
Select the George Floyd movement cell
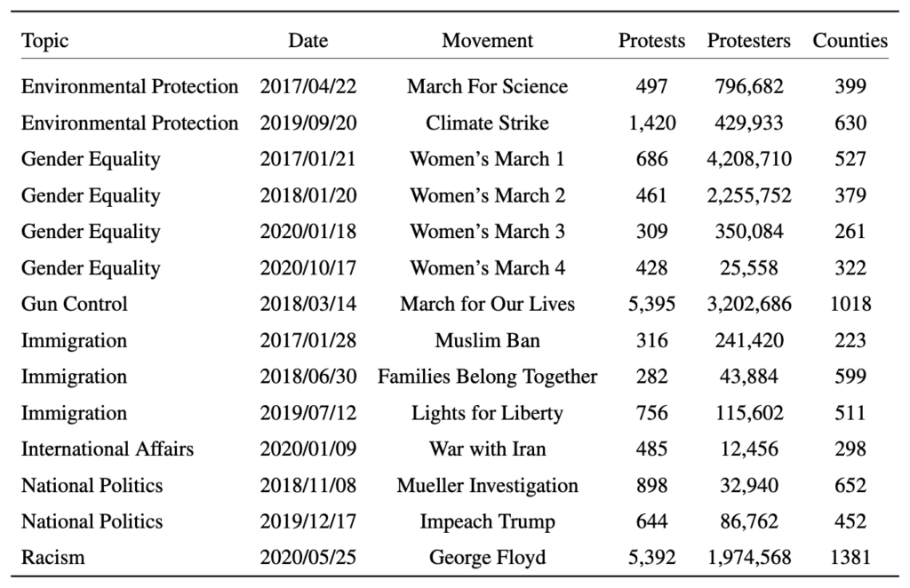[x=487, y=558]
